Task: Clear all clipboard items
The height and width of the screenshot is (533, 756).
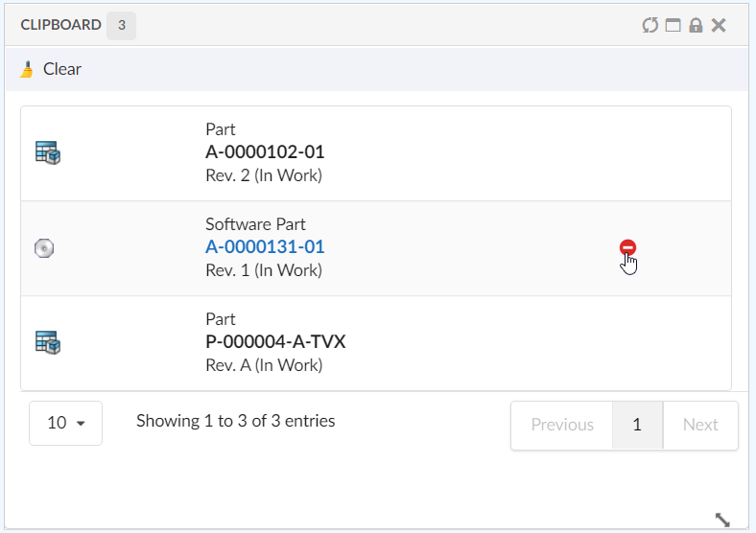Action: click(x=51, y=69)
